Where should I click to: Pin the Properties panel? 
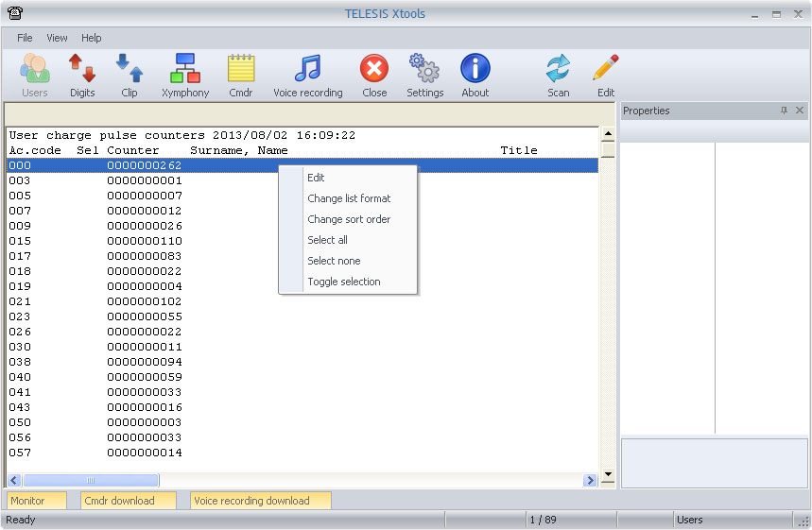(x=784, y=111)
